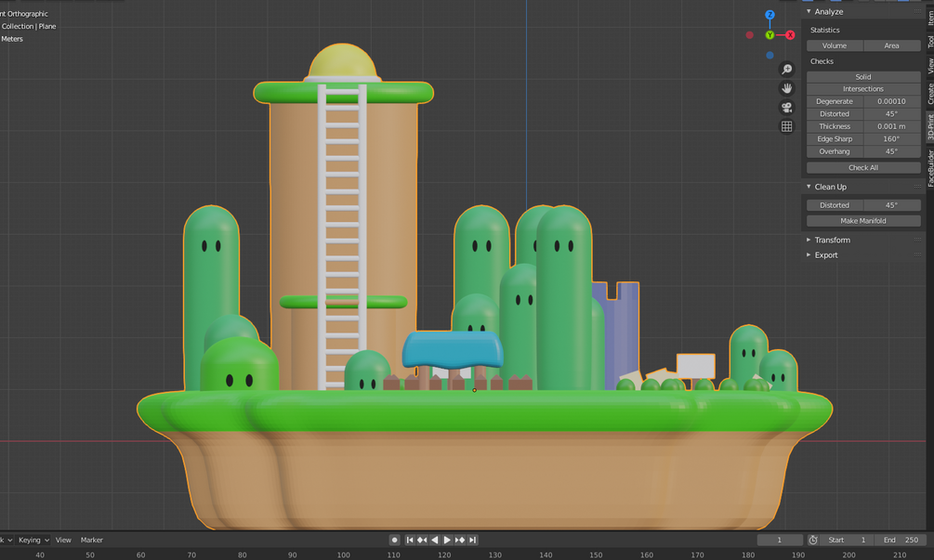Click the Make Manifold button
Viewport: 934px width, 560px height.
(863, 220)
